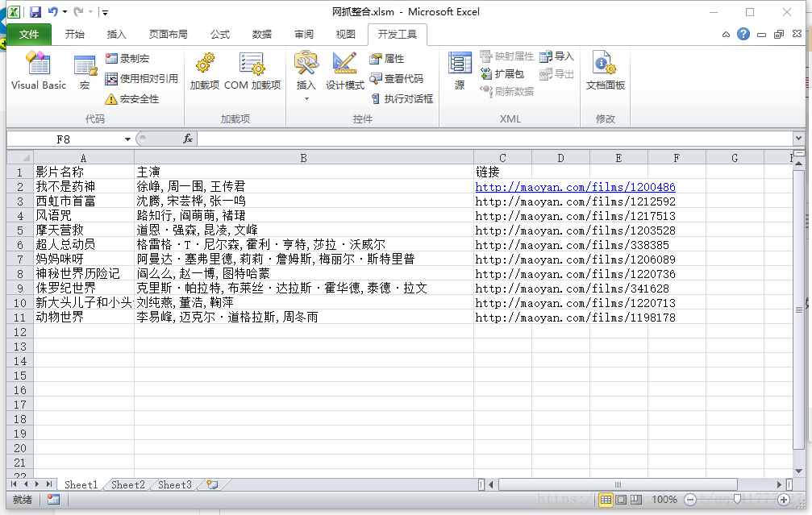Open Excel help question mark
This screenshot has height=515, width=812.
(743, 34)
